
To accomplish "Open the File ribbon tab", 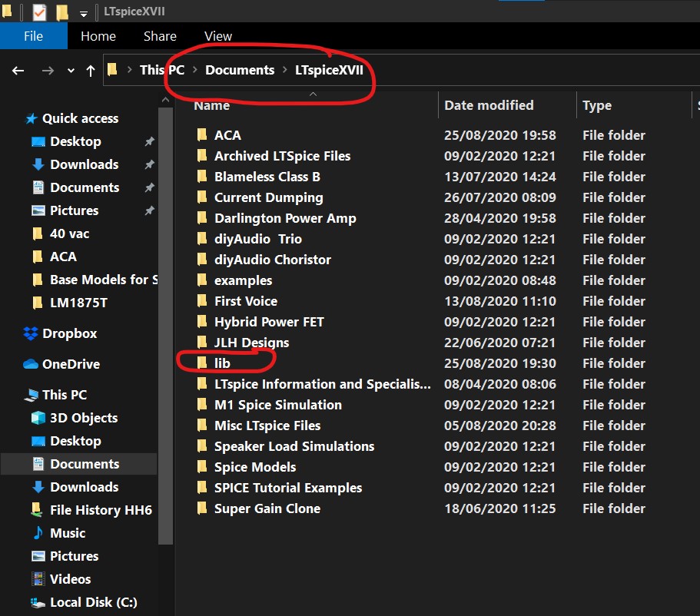I will (x=34, y=36).
